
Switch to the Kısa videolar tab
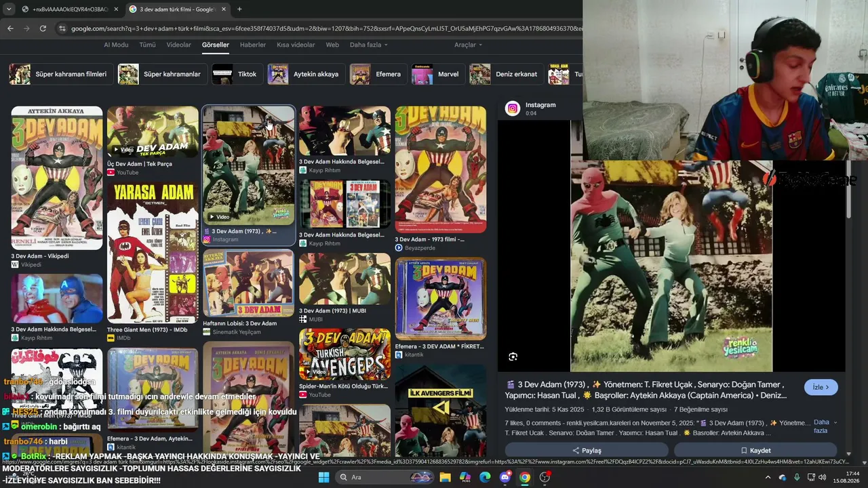tap(296, 45)
